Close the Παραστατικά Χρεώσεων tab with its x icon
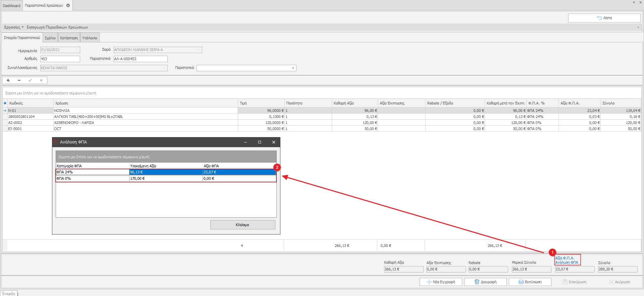The width and height of the screenshot is (644, 296). click(x=68, y=5)
